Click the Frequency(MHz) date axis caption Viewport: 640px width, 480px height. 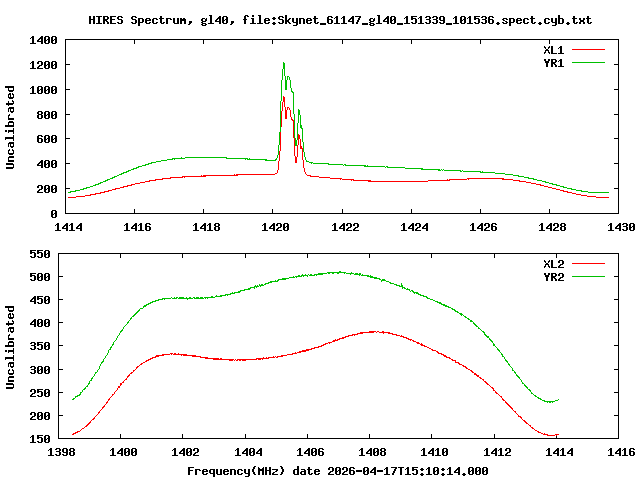pyautogui.click(x=338, y=471)
